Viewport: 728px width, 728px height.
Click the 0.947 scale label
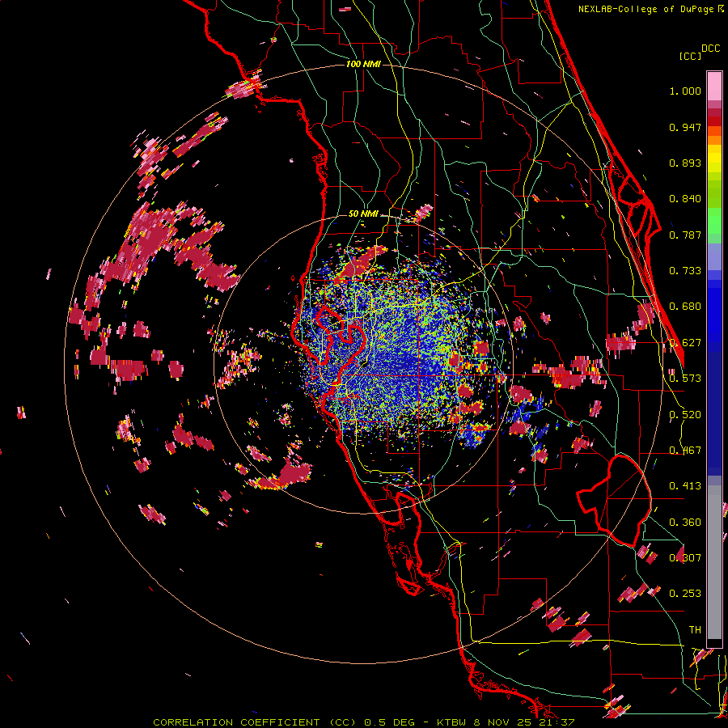[685, 127]
